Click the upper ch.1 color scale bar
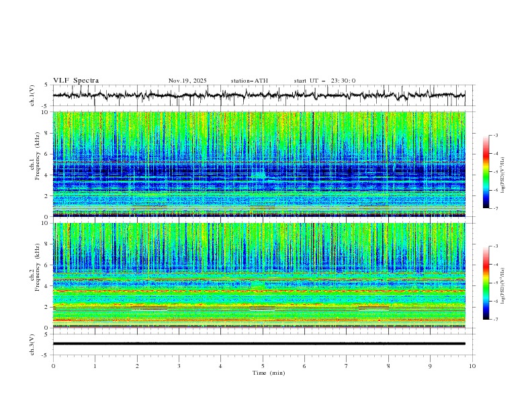Image resolution: width=532 pixels, height=411 pixels. point(486,172)
